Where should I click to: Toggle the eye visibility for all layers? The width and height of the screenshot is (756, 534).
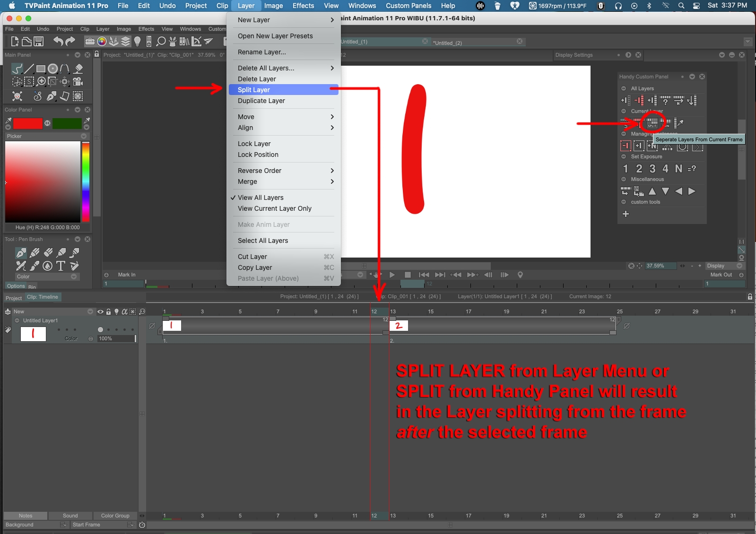[100, 312]
